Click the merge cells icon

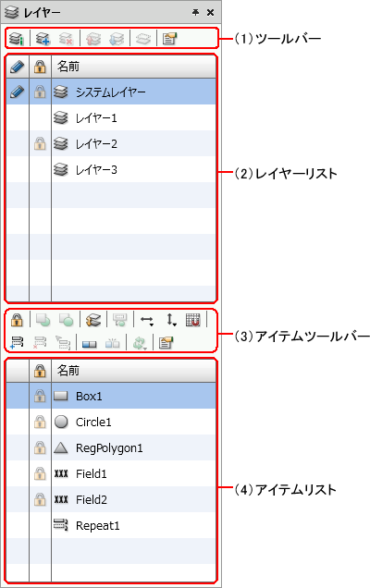click(89, 343)
